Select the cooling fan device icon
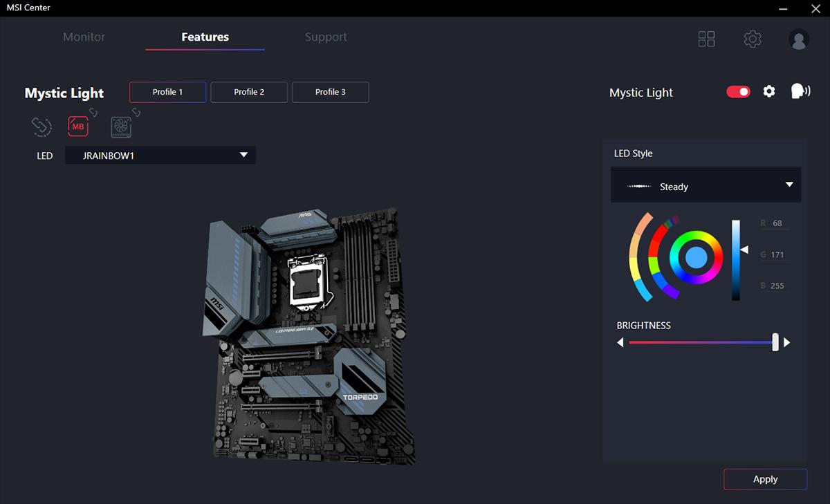The width and height of the screenshot is (830, 504). point(121,127)
